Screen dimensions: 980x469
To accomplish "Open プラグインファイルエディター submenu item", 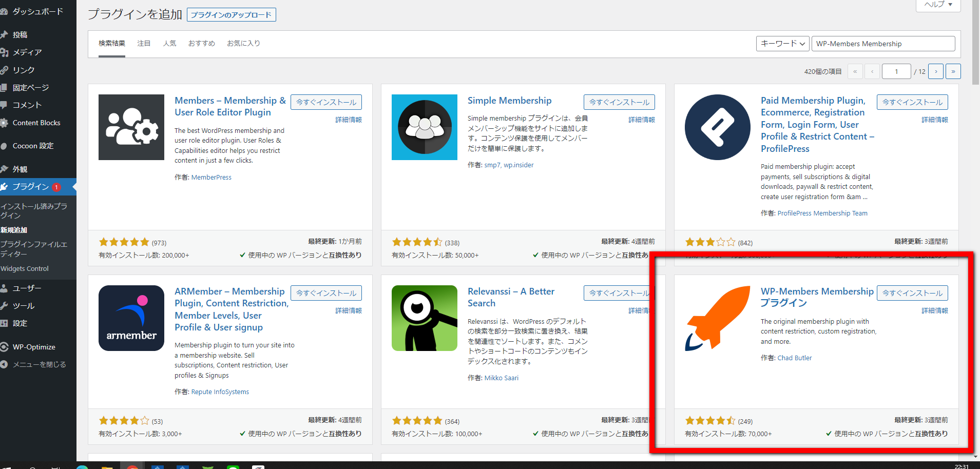I will click(x=34, y=249).
